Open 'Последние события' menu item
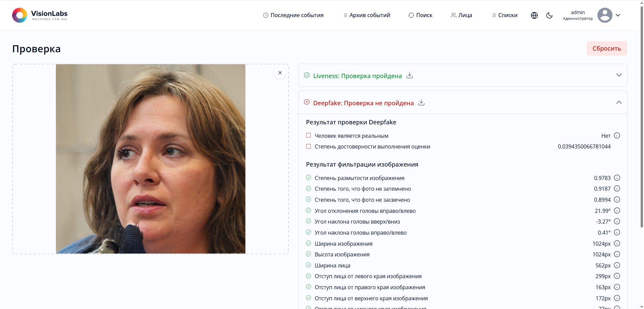The image size is (644, 309). click(x=293, y=15)
